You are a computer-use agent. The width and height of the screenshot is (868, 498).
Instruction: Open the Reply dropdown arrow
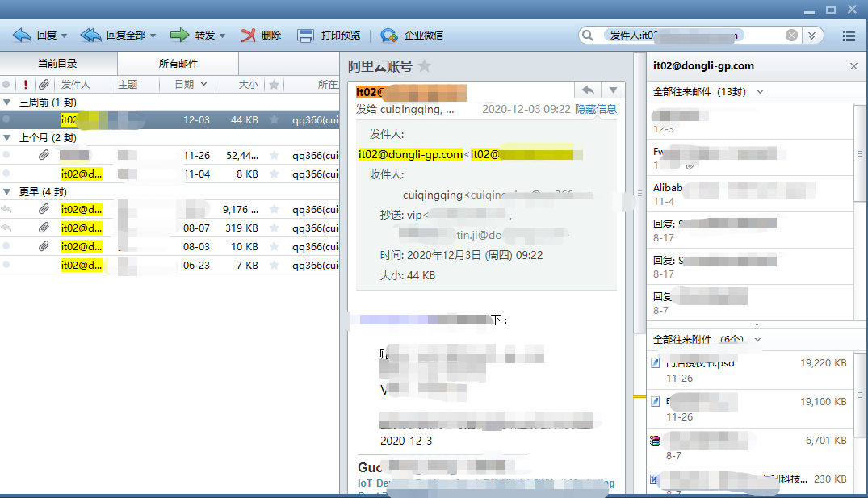click(65, 36)
